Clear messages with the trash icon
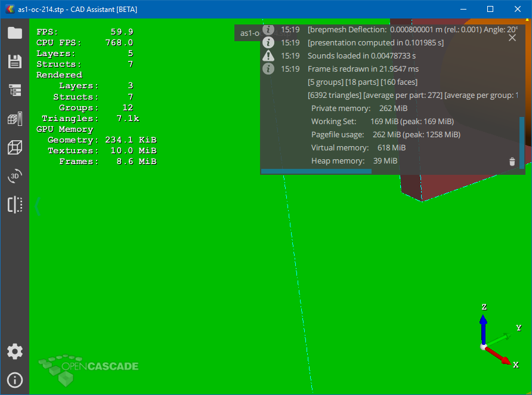 pos(512,161)
